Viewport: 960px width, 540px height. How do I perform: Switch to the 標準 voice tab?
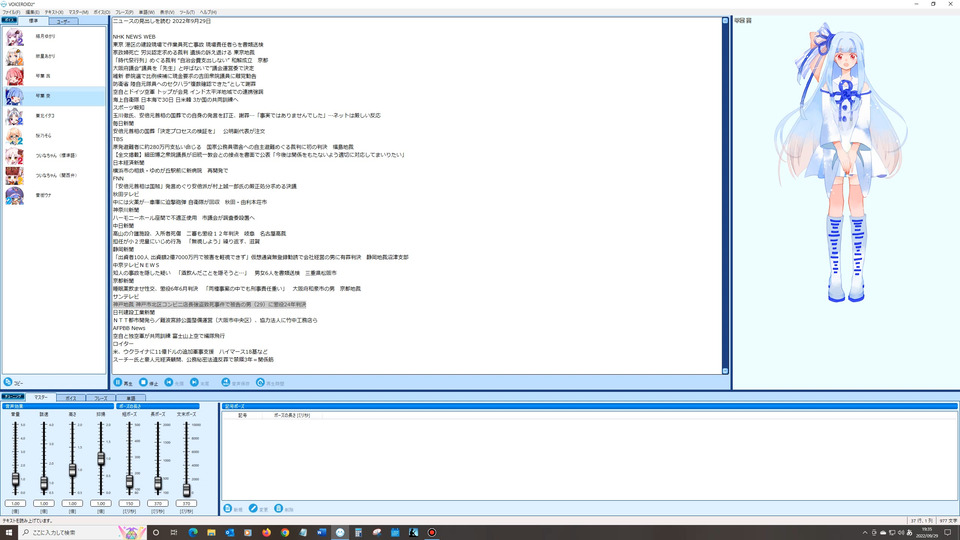click(34, 21)
